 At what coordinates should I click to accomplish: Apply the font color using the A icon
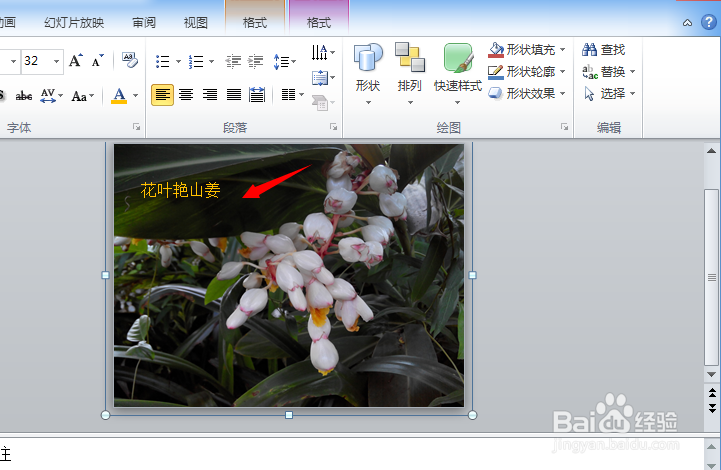[119, 96]
